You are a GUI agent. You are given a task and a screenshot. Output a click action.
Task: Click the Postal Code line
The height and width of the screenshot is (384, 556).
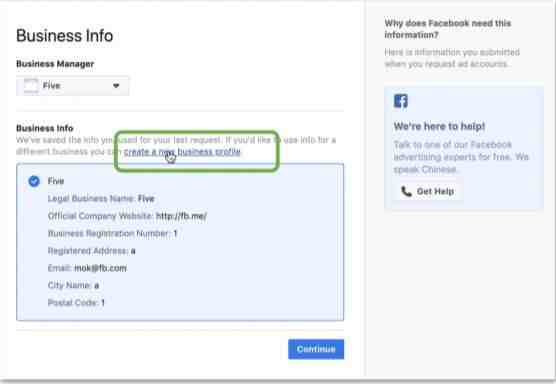coord(76,303)
